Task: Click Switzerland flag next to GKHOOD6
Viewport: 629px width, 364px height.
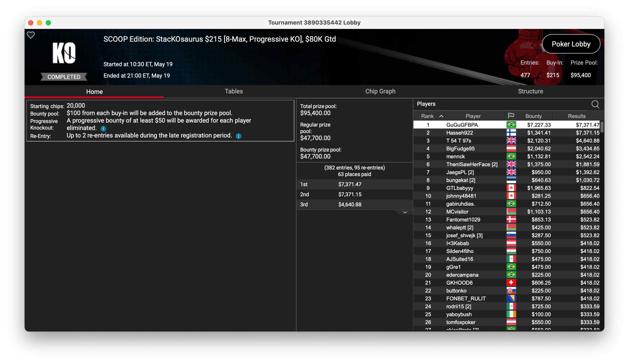Action: point(511,283)
